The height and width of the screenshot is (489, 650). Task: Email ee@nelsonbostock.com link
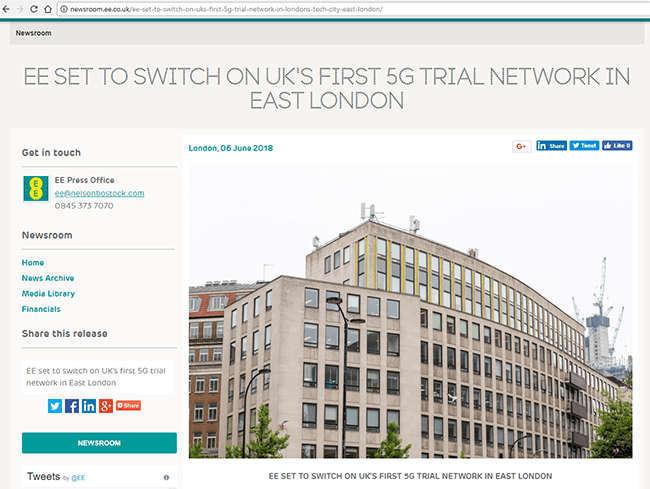[x=99, y=193]
